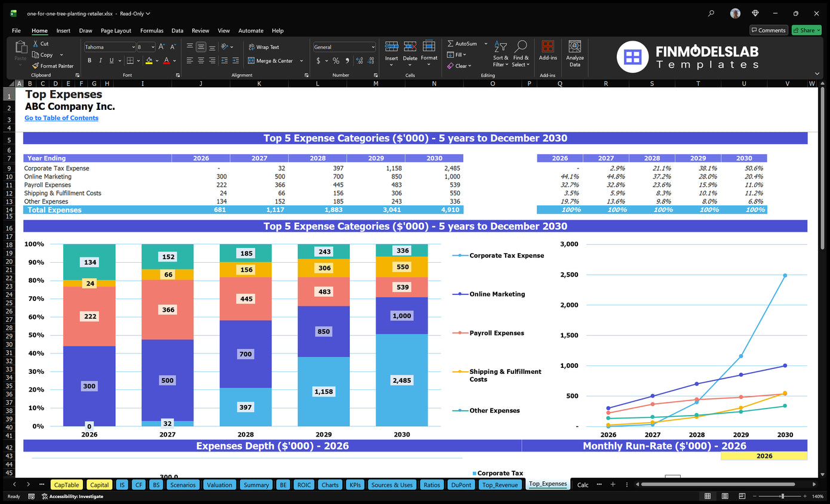Follow the Go to Table of Contents link

[x=61, y=118]
